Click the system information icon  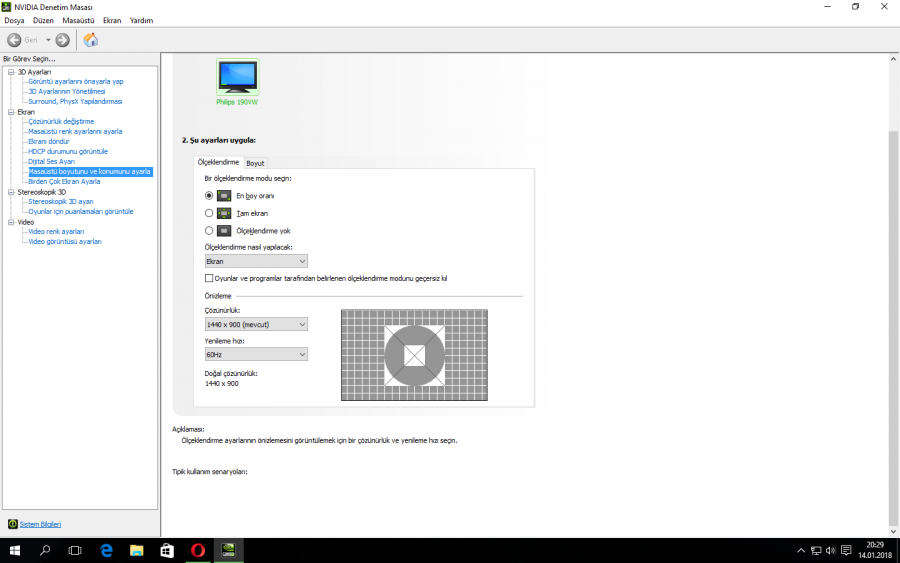click(13, 524)
